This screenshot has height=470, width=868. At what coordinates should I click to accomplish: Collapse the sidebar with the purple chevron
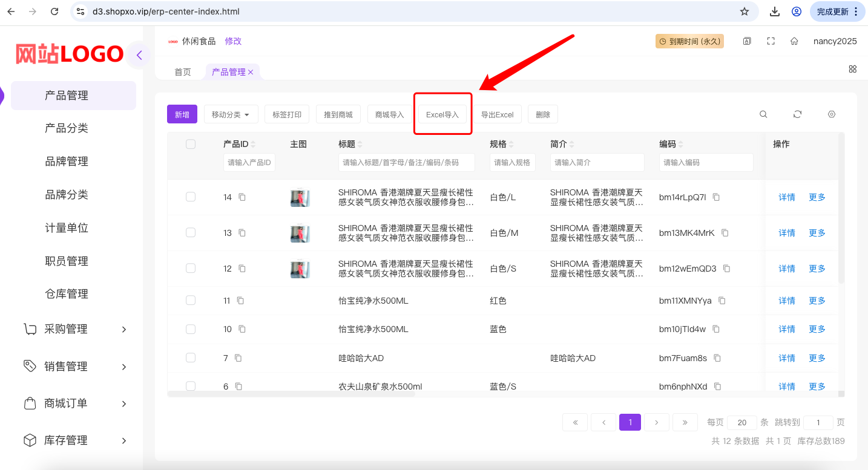click(139, 55)
